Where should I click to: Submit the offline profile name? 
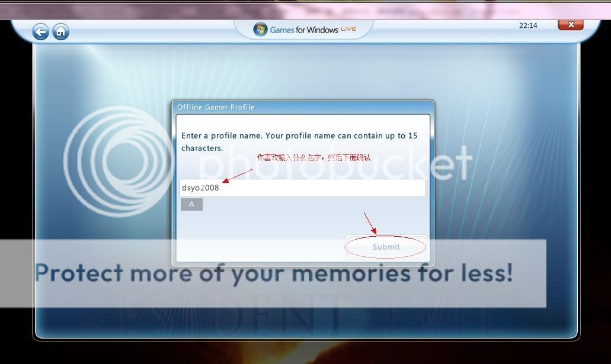point(386,247)
